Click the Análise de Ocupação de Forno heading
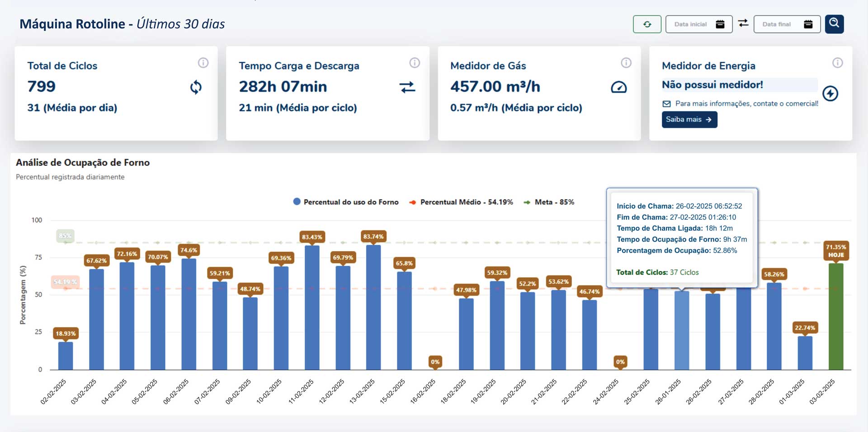 tap(83, 163)
